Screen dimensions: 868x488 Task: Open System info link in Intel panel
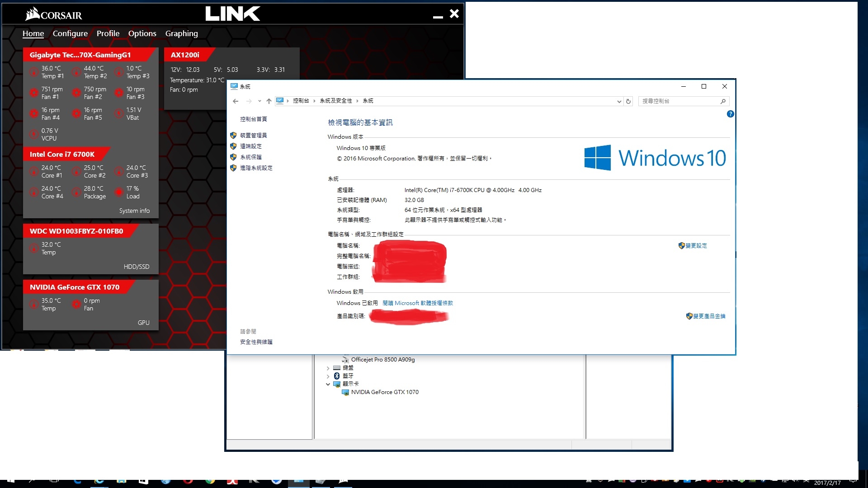pos(134,211)
